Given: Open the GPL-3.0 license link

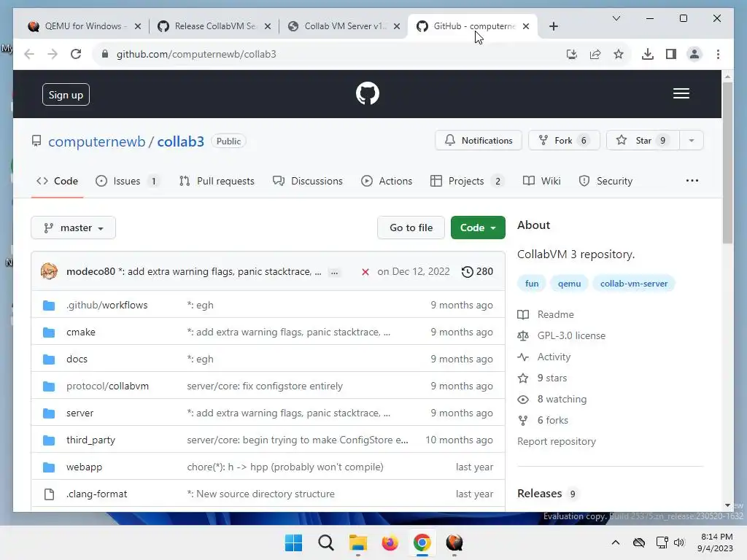Looking at the screenshot, I should [x=571, y=335].
